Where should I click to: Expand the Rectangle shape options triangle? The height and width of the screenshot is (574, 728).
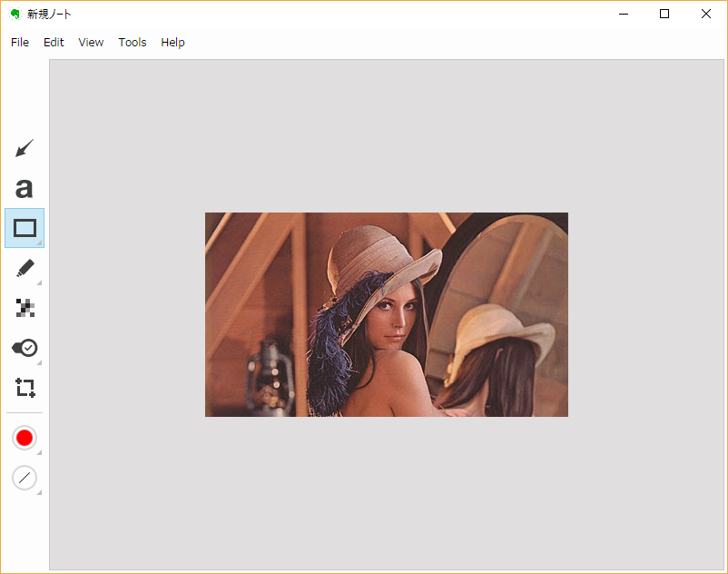tap(39, 242)
